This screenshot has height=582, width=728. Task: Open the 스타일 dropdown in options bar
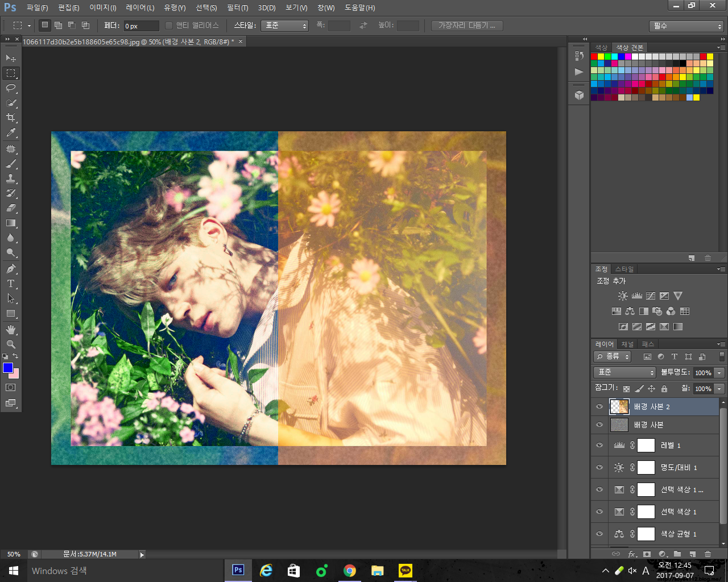(x=284, y=26)
